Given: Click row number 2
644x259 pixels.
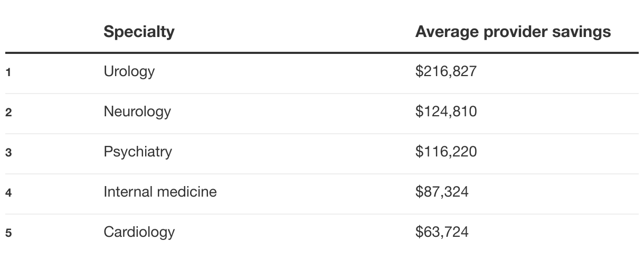Looking at the screenshot, I should (8, 112).
